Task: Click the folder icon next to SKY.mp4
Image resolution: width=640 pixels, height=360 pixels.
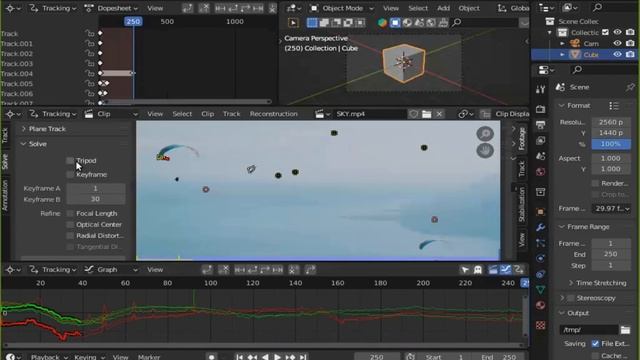Action: click(427, 114)
